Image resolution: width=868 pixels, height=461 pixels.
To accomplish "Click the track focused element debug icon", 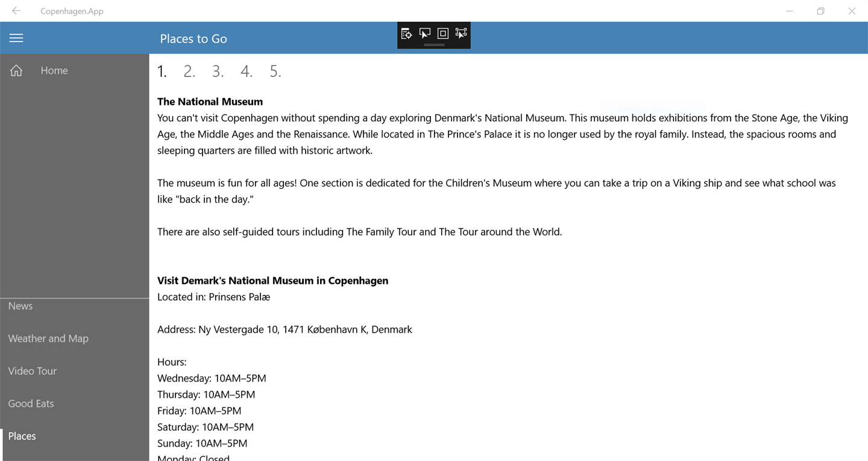I will pyautogui.click(x=461, y=34).
